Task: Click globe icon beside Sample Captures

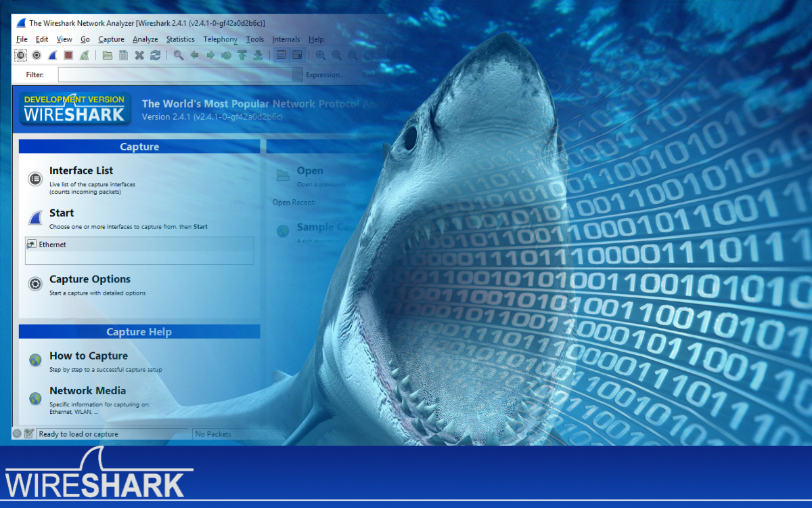Action: tap(284, 232)
